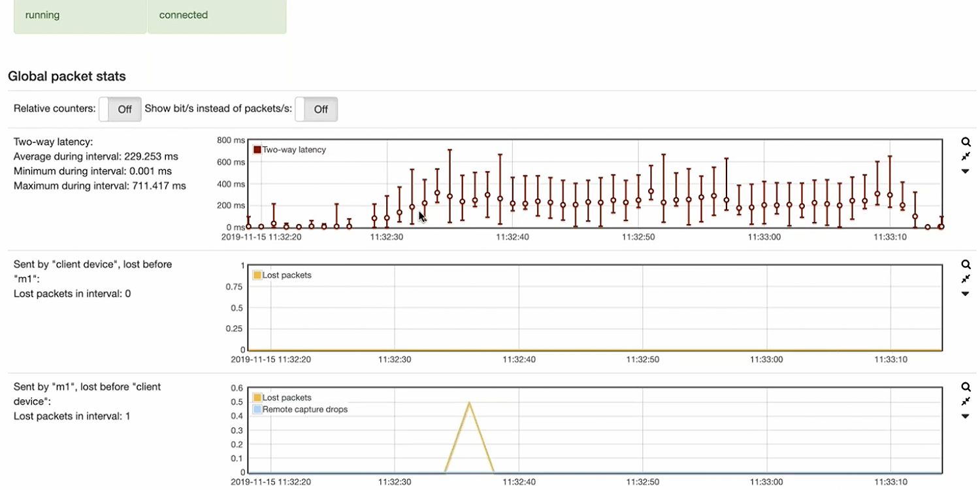Click the shrink arrows icon on the latency chart

(x=966, y=157)
